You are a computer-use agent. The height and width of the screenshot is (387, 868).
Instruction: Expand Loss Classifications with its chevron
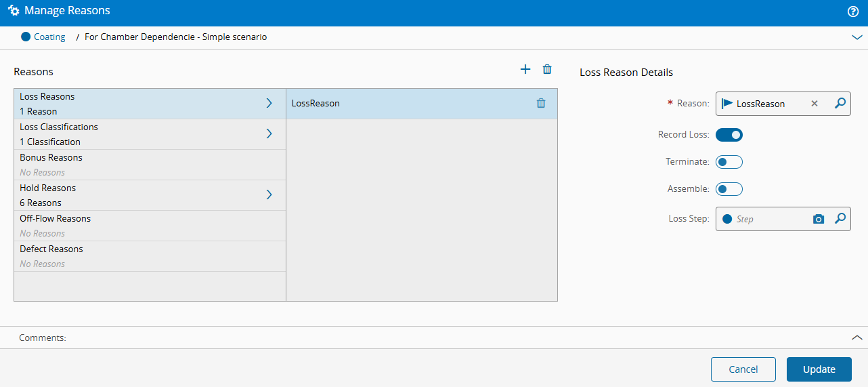point(269,134)
